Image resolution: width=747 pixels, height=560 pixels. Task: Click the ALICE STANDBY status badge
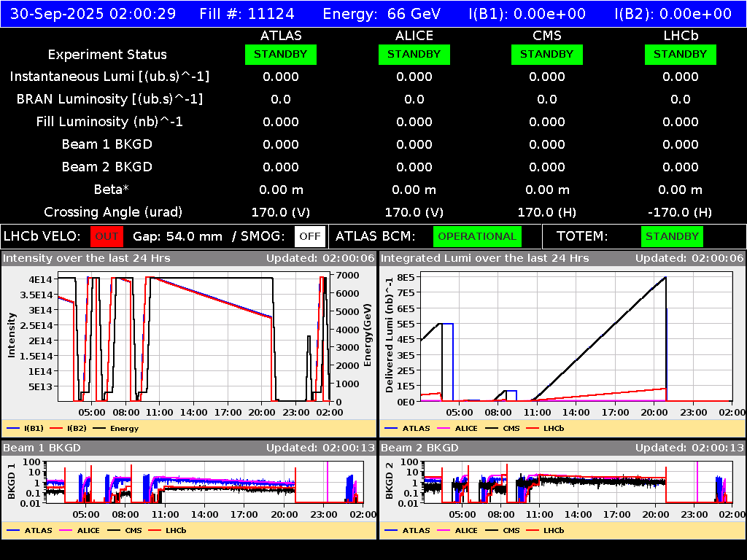click(414, 55)
